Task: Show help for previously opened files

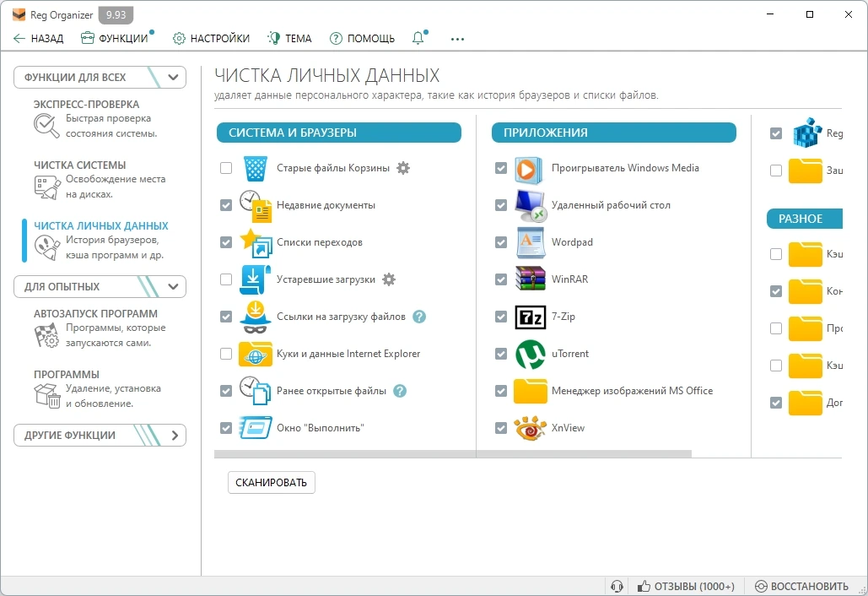Action: click(400, 391)
